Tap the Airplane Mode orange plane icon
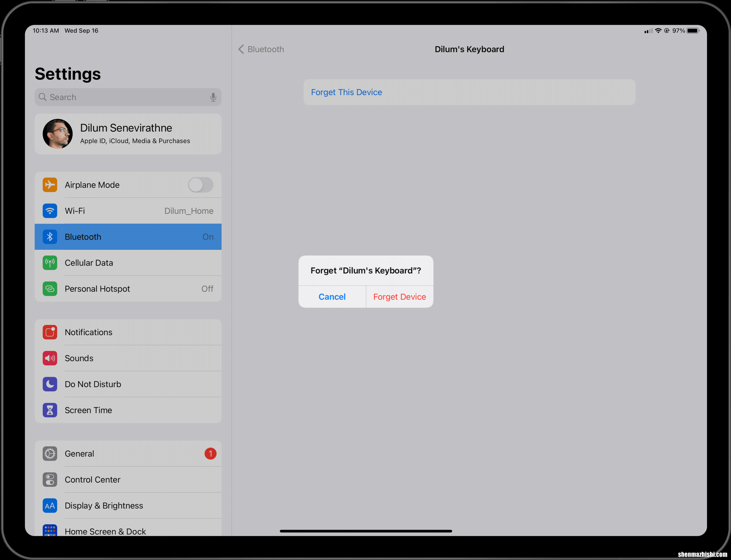This screenshot has width=731, height=560. click(50, 185)
